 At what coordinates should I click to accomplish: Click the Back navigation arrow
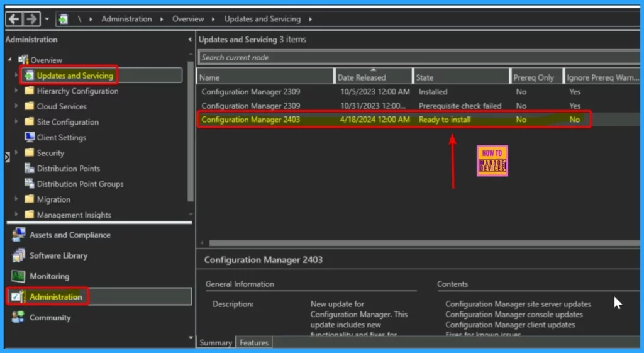click(x=14, y=19)
